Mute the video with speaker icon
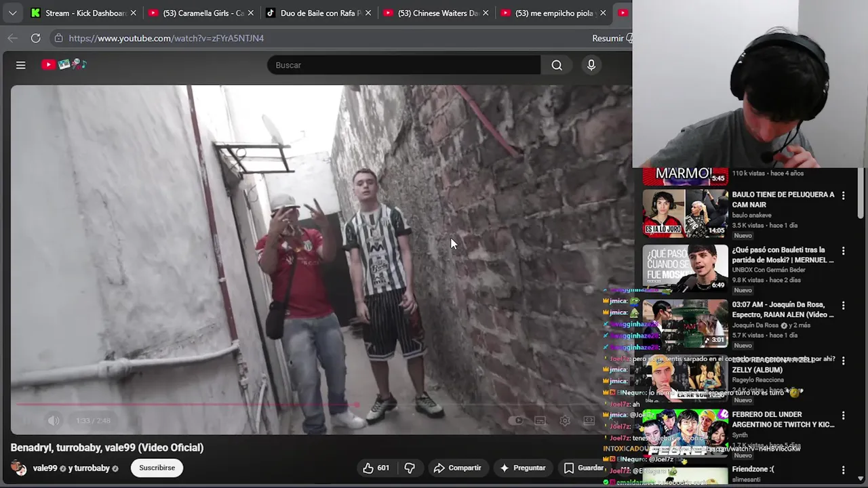868x488 pixels. tap(54, 420)
